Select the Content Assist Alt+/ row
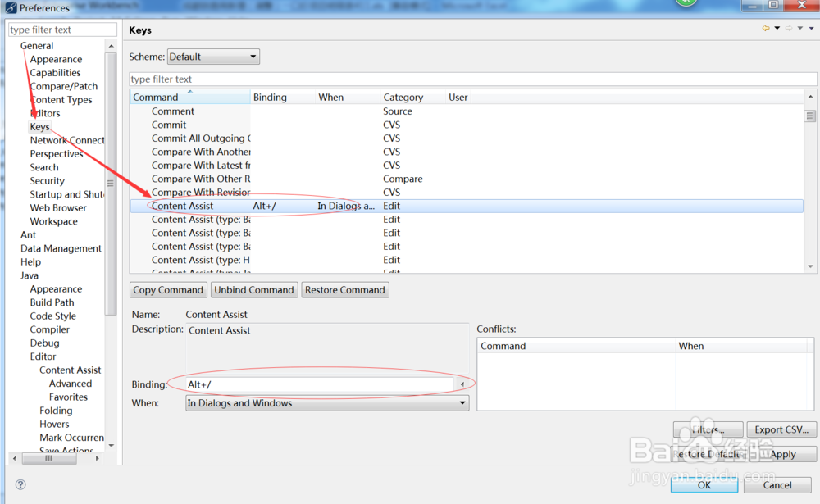Viewport: 820px width, 504px height. 467,206
